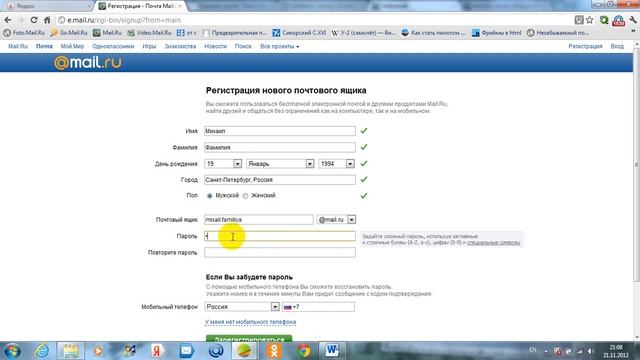Open the Windows Start menu
This screenshot has width=640, height=360.
coord(13,351)
